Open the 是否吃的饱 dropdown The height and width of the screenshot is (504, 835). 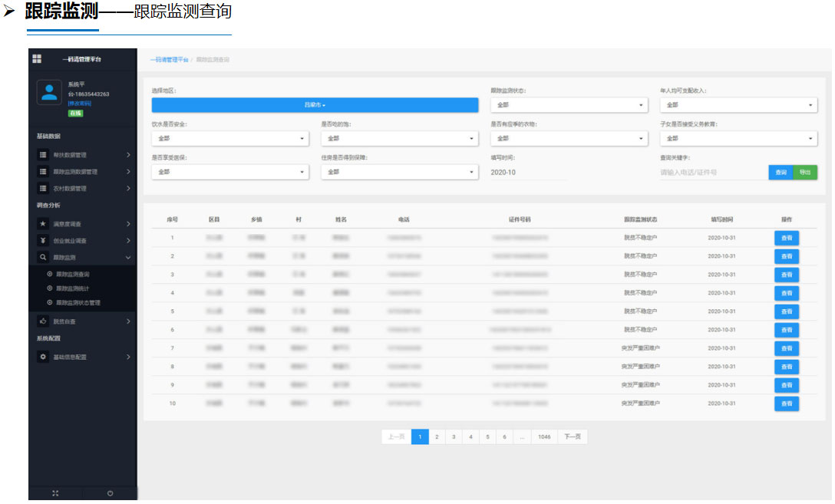(x=399, y=138)
